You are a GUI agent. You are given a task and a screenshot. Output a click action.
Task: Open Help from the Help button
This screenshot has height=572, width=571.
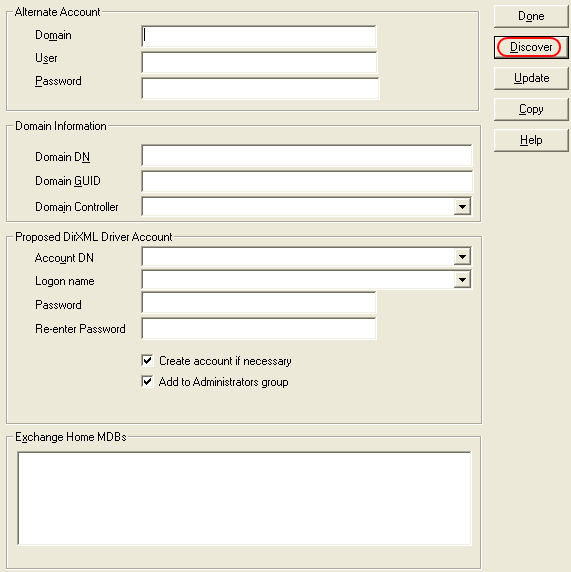point(531,140)
